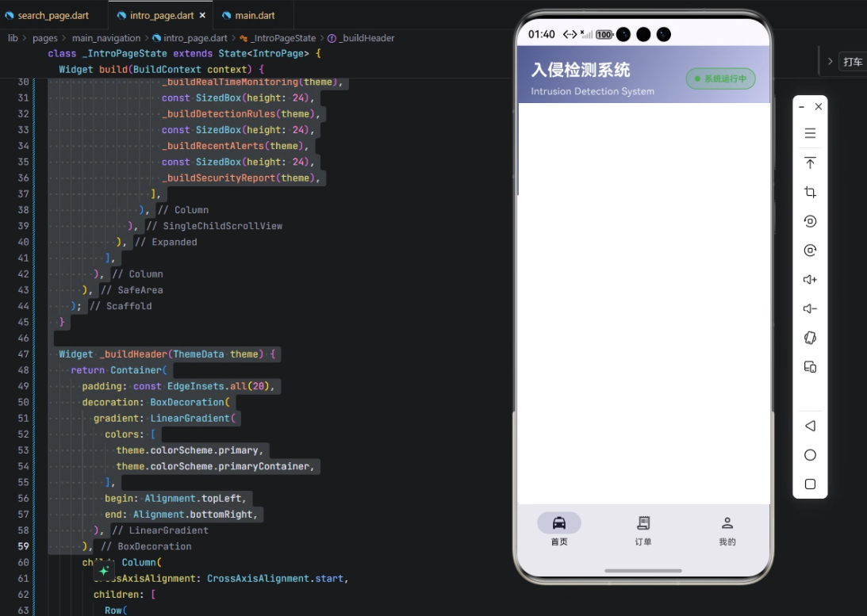This screenshot has height=616, width=867.
Task: Click on CrossAxisAlignment.start value
Action: point(274,579)
